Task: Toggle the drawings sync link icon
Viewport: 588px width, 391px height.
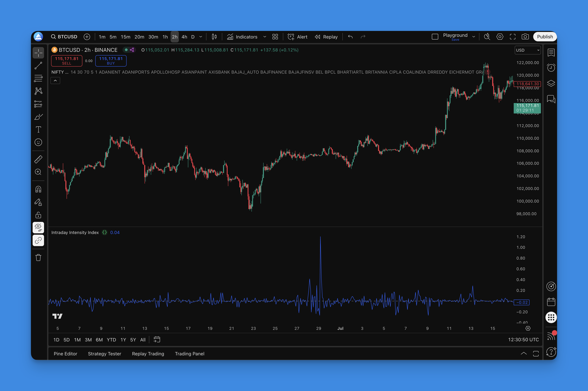Action: point(38,240)
